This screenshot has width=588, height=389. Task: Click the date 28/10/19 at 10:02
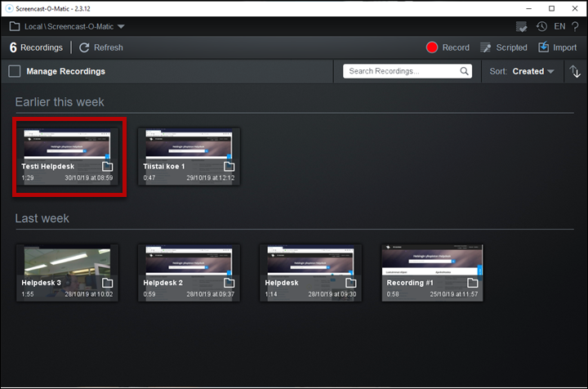[x=88, y=294]
